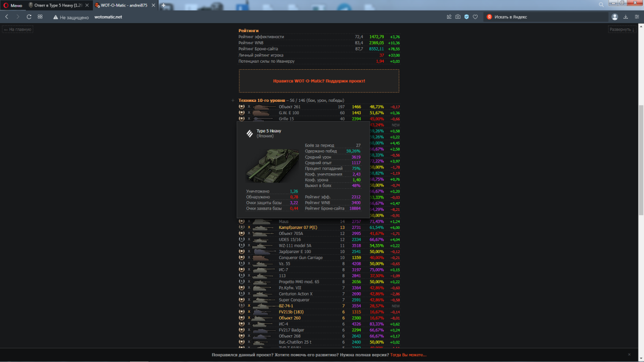Open the ad blocker shield icon
This screenshot has width=644, height=362.
pyautogui.click(x=466, y=17)
